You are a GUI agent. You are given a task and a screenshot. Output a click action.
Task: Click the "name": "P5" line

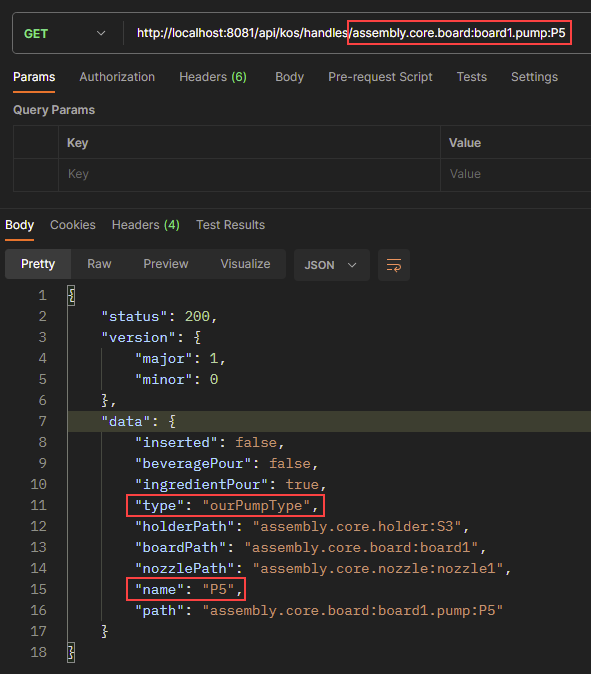tap(188, 590)
